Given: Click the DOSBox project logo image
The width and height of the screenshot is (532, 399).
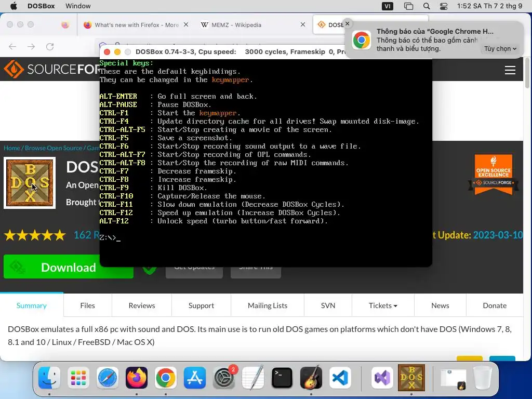Looking at the screenshot, I should (30, 183).
